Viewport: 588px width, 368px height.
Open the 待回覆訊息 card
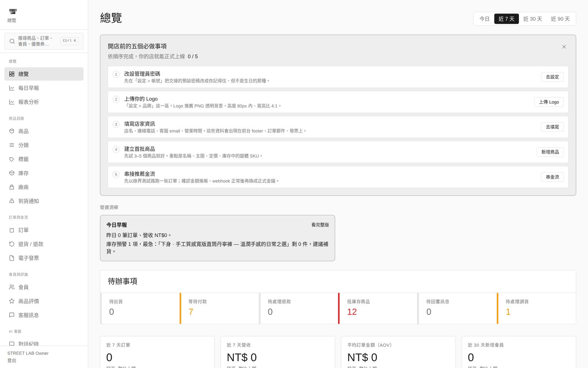[457, 308]
